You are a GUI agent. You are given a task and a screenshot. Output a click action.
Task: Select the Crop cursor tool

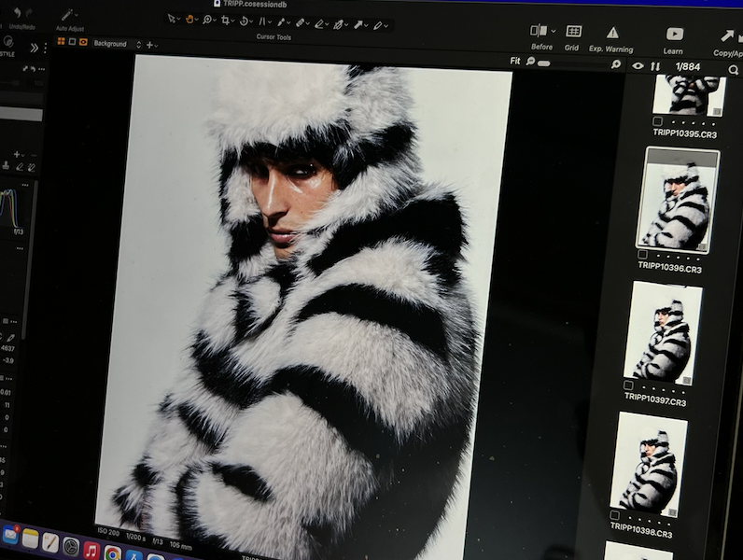coord(226,21)
